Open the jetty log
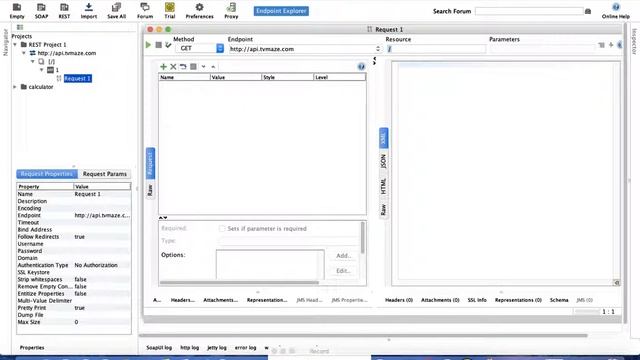 (216, 348)
